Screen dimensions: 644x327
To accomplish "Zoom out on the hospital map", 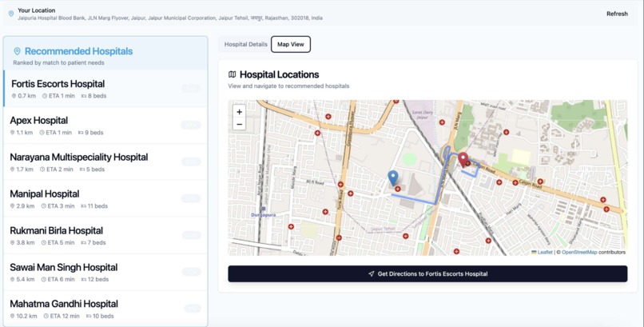I will tap(239, 124).
